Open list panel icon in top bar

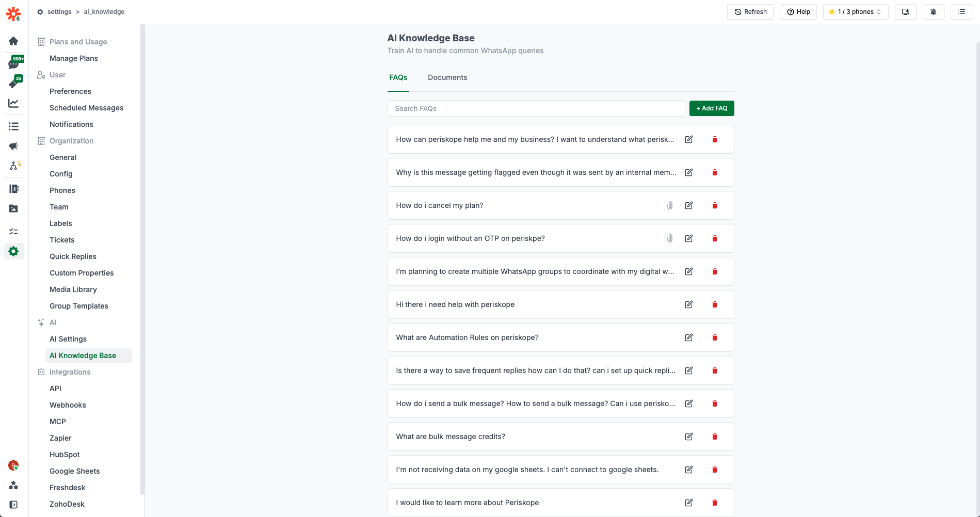coord(961,12)
